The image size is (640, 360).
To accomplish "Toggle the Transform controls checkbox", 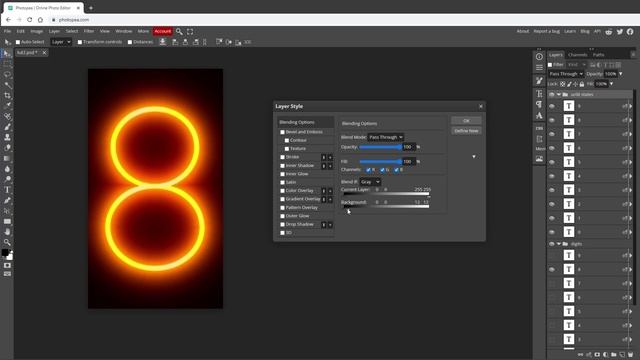I will 80,42.
